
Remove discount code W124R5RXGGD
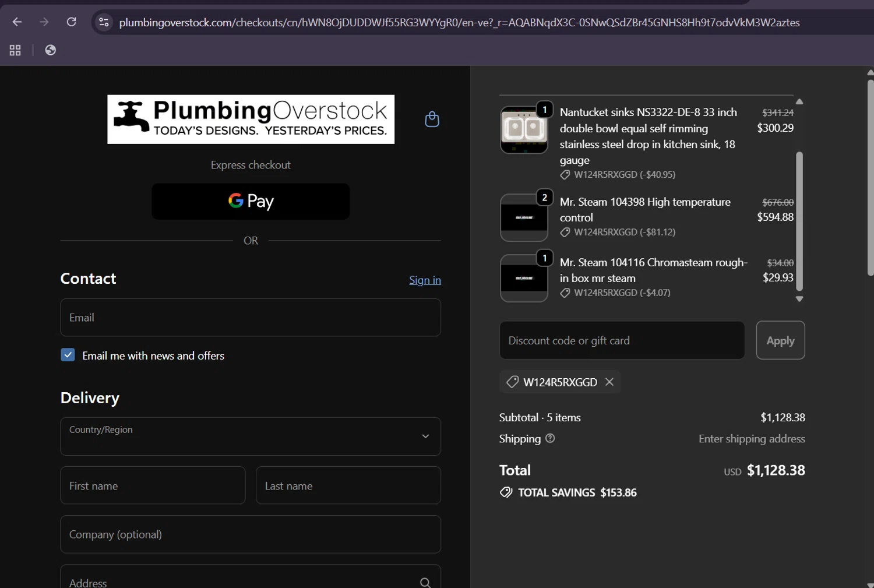609,382
